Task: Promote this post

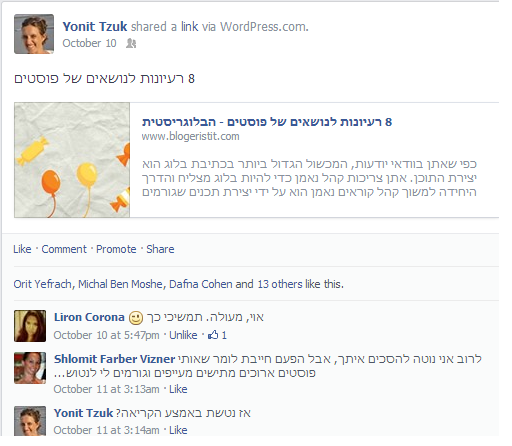Action: tap(116, 249)
